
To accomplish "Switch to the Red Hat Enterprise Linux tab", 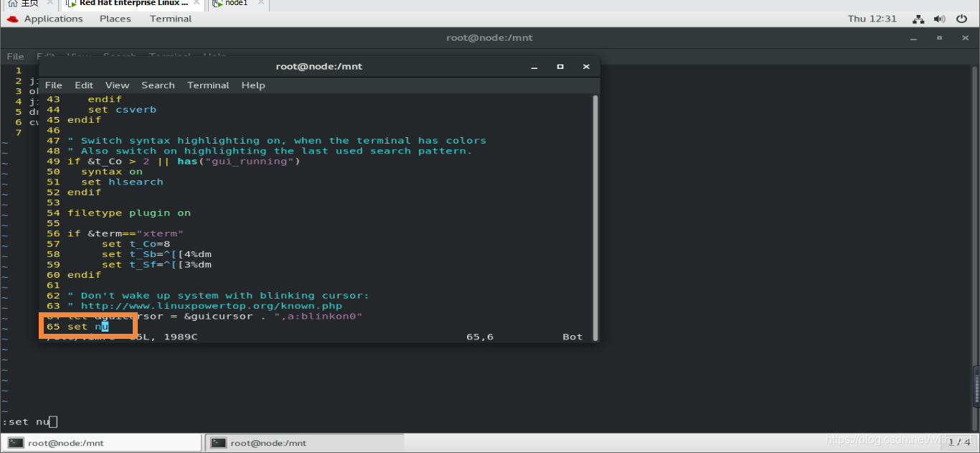I will (x=133, y=4).
